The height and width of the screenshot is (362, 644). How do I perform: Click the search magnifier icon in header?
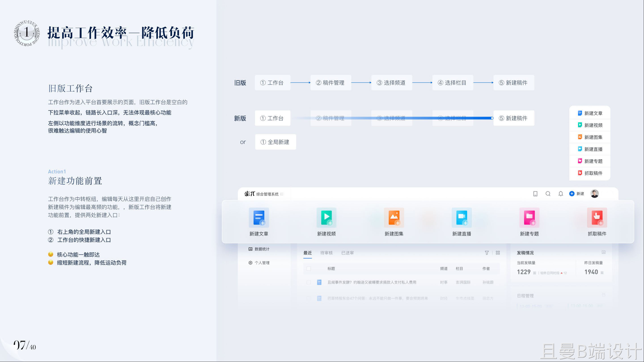(x=548, y=194)
